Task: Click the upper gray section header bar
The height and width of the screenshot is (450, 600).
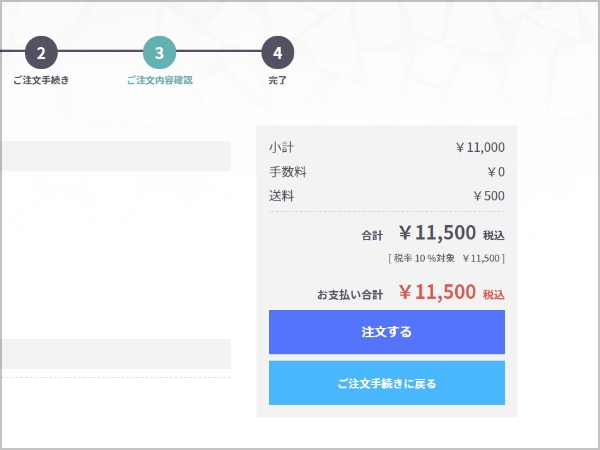Action: (x=115, y=156)
